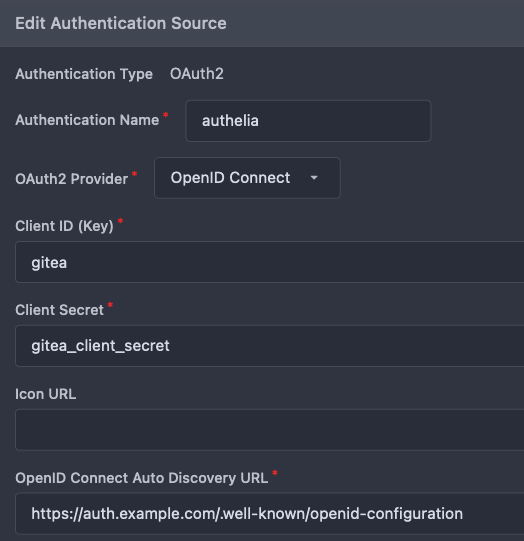Screen dimensions: 524x541
Task: Focus the Authentication Name field containing authelia
Action: [308, 121]
